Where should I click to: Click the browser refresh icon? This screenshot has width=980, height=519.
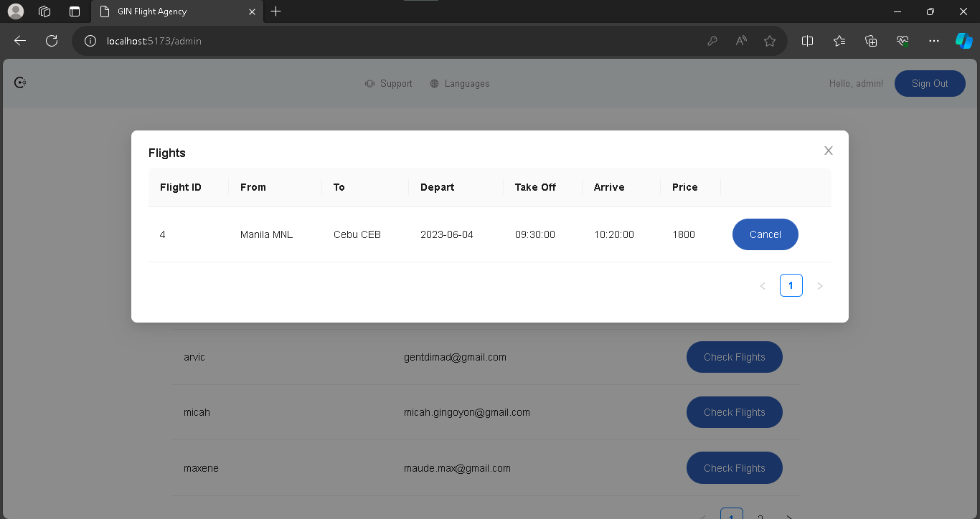coord(51,41)
